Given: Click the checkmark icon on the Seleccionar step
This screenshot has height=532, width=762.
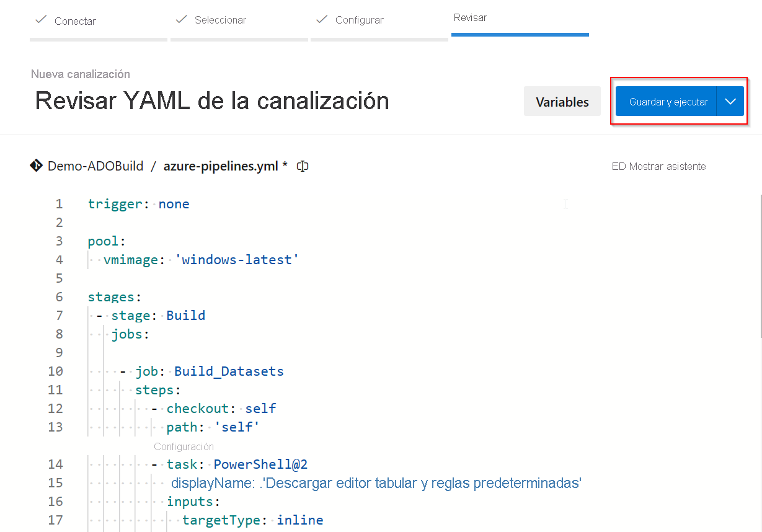Looking at the screenshot, I should (x=180, y=19).
